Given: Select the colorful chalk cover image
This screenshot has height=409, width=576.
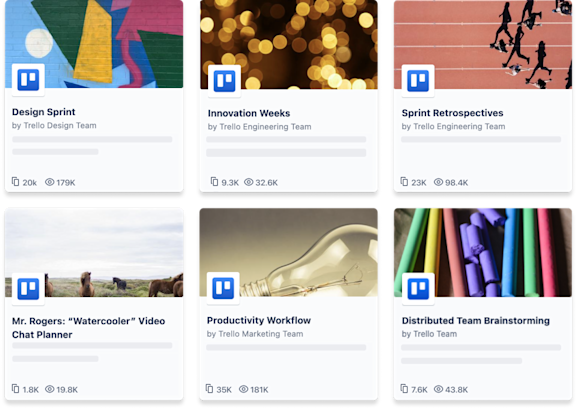Looking at the screenshot, I should click(483, 252).
